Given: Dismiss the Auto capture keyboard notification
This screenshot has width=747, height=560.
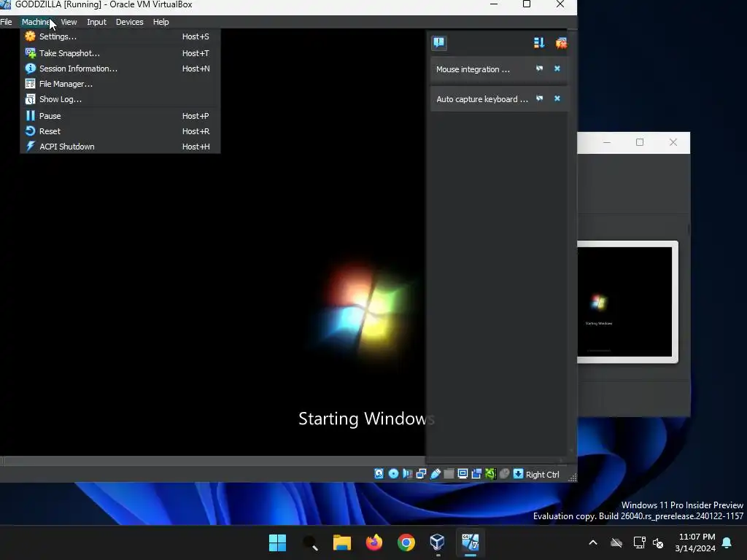Looking at the screenshot, I should point(557,98).
